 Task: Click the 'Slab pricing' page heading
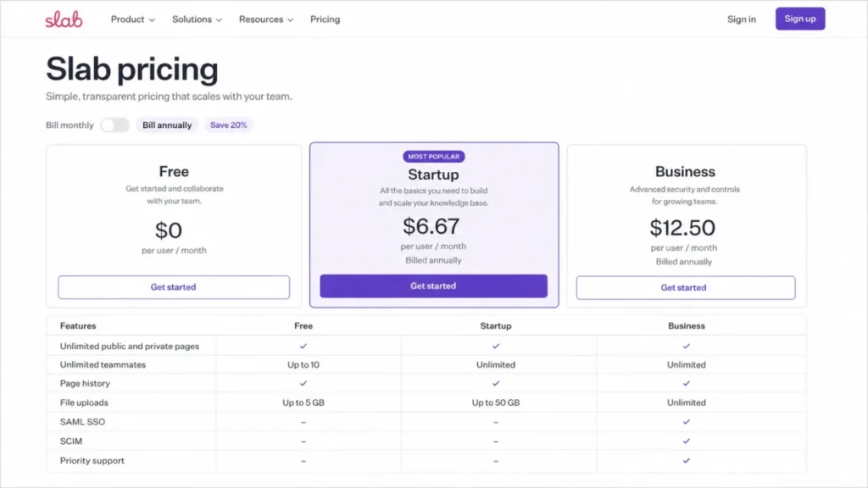(131, 69)
